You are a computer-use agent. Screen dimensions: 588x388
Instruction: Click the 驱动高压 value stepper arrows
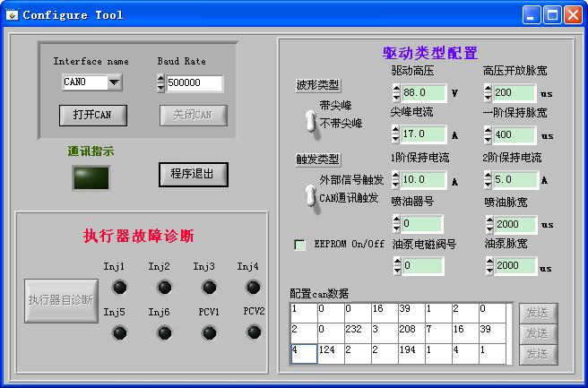[396, 92]
